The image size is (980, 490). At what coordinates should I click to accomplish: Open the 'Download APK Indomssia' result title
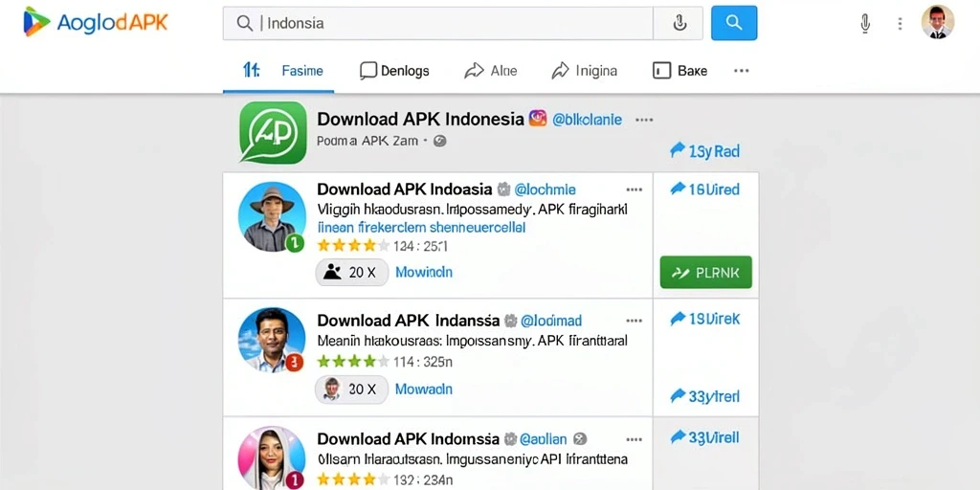pyautogui.click(x=408, y=438)
